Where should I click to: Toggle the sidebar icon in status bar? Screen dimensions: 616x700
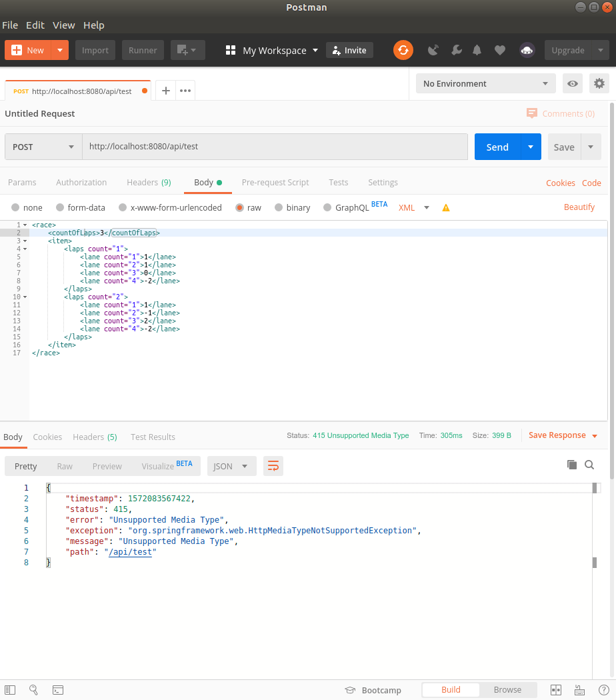pyautogui.click(x=10, y=690)
